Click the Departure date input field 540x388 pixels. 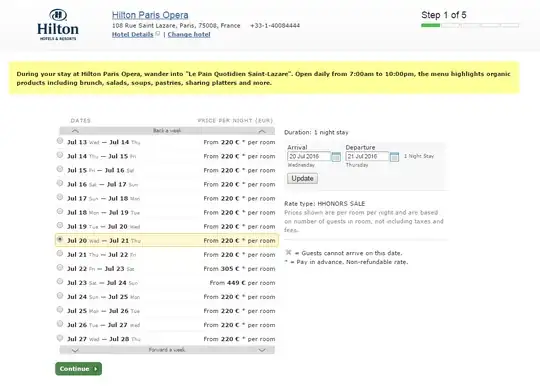[x=367, y=156]
